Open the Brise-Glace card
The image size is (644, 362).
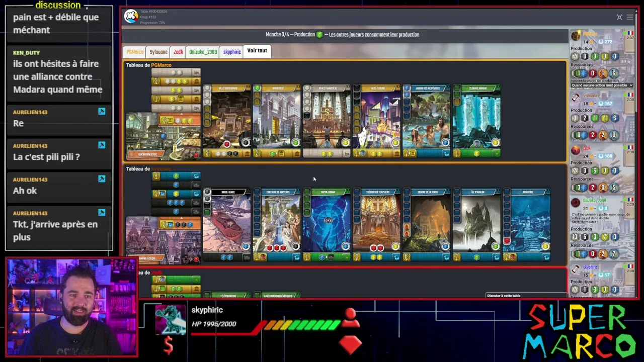pos(226,225)
